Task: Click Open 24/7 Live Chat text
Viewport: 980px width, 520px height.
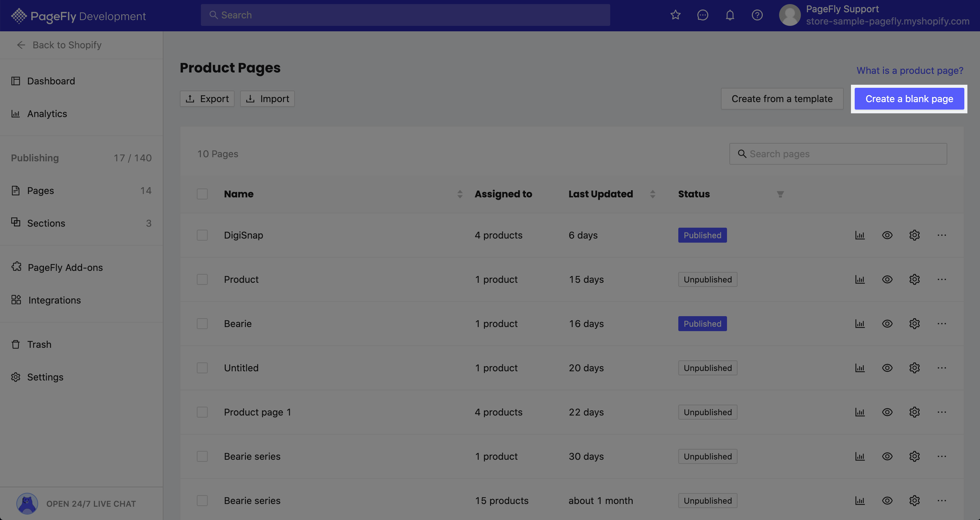Action: pos(91,504)
